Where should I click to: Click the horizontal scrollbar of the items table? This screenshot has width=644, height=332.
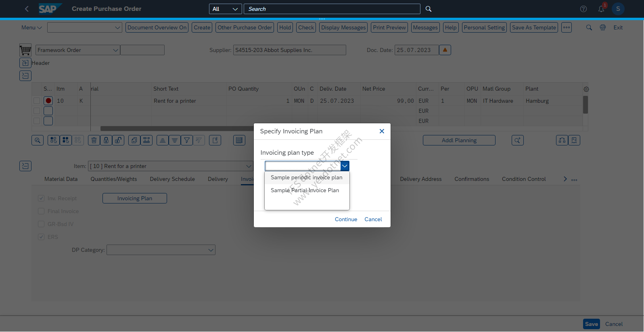(178, 129)
